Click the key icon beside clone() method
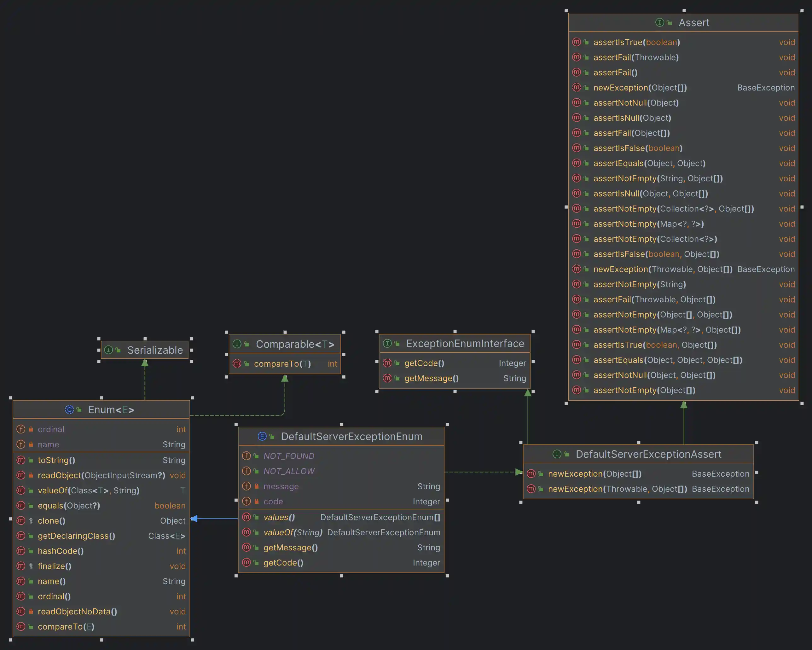This screenshot has width=812, height=650. [x=31, y=521]
